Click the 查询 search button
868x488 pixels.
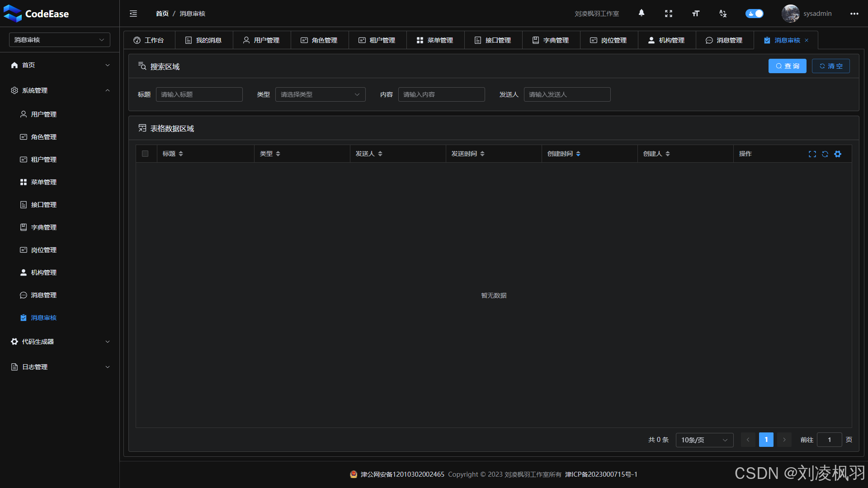tap(787, 66)
